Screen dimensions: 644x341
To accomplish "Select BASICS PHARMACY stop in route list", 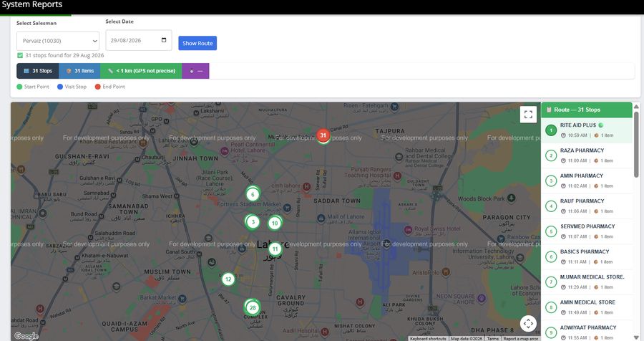I will 587,256.
